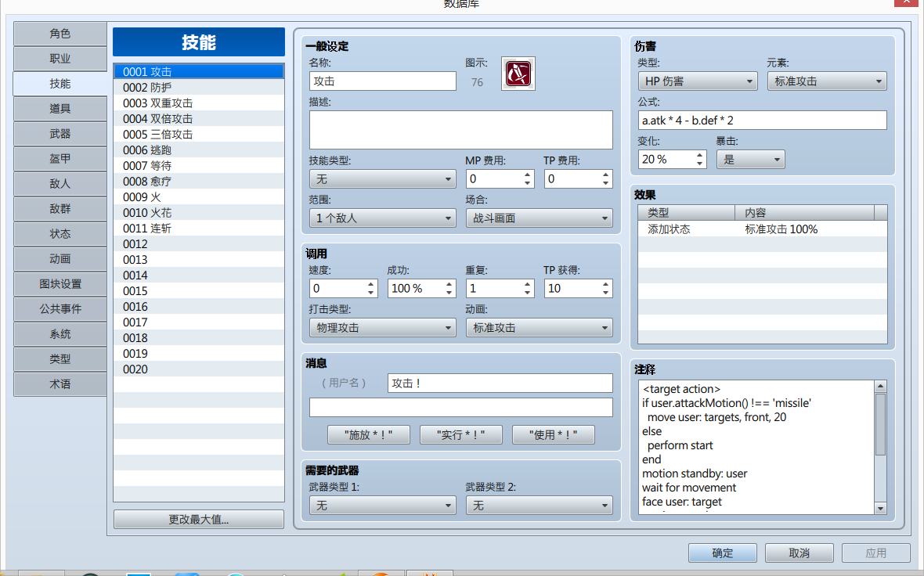
Task: Click the 公式 formula input field
Action: (x=763, y=121)
